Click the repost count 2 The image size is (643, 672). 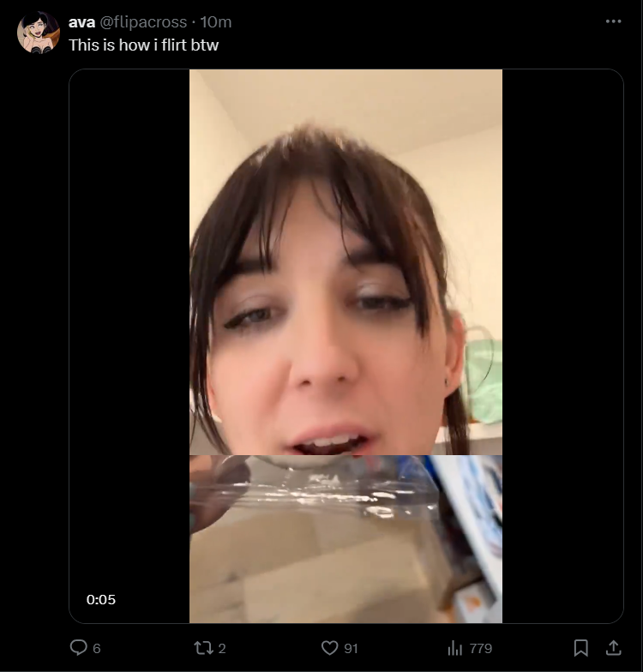221,648
